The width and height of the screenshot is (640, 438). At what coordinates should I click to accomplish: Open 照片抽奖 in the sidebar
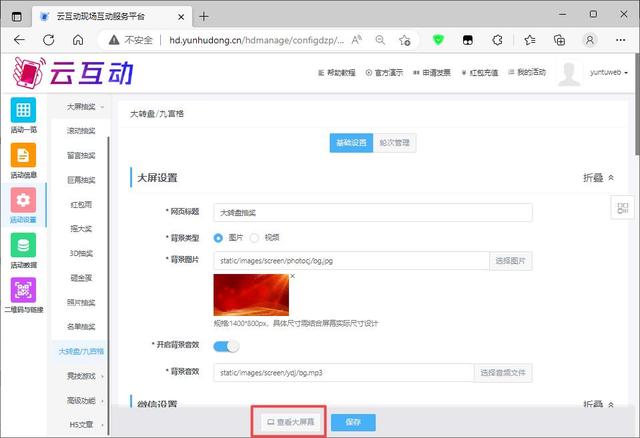point(81,302)
